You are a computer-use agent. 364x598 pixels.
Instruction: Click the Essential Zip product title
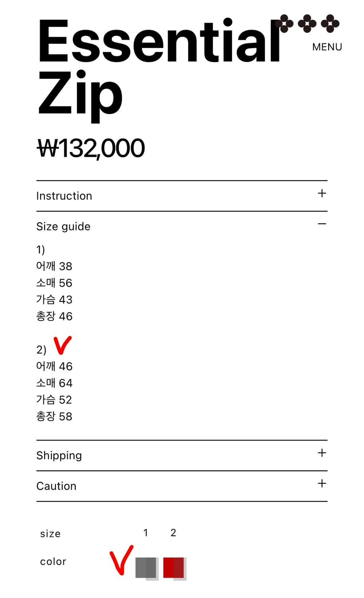[159, 68]
